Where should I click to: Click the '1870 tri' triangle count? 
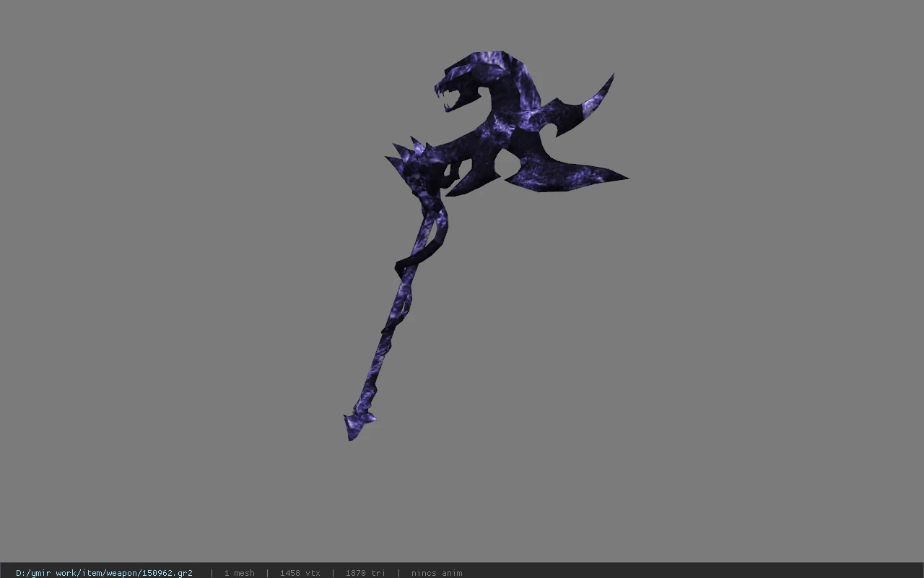(365, 573)
